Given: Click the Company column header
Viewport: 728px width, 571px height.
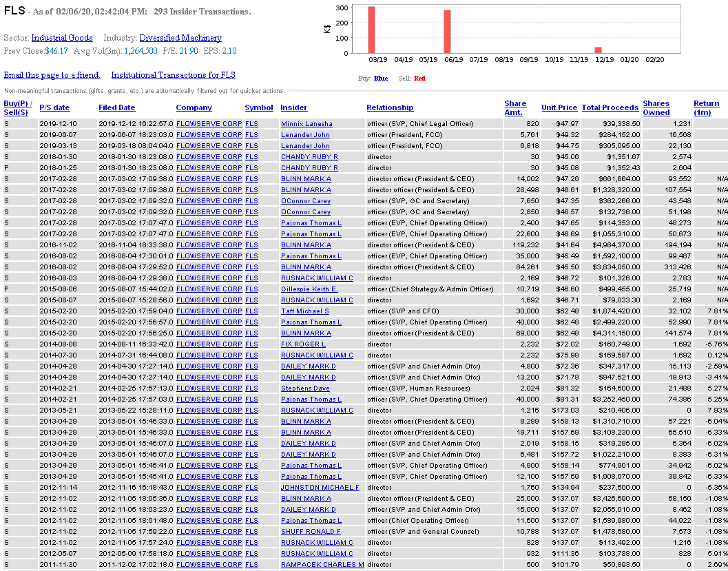Looking at the screenshot, I should [x=194, y=107].
